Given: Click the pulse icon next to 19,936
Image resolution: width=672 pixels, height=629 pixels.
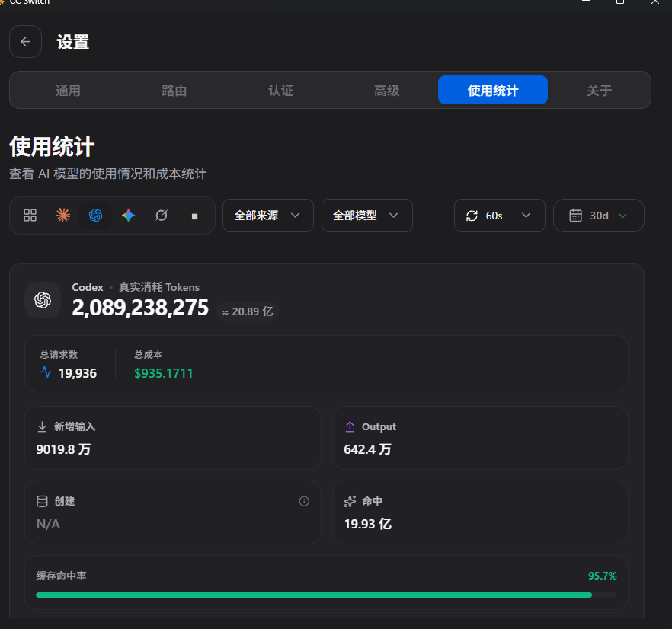Looking at the screenshot, I should click(x=46, y=372).
